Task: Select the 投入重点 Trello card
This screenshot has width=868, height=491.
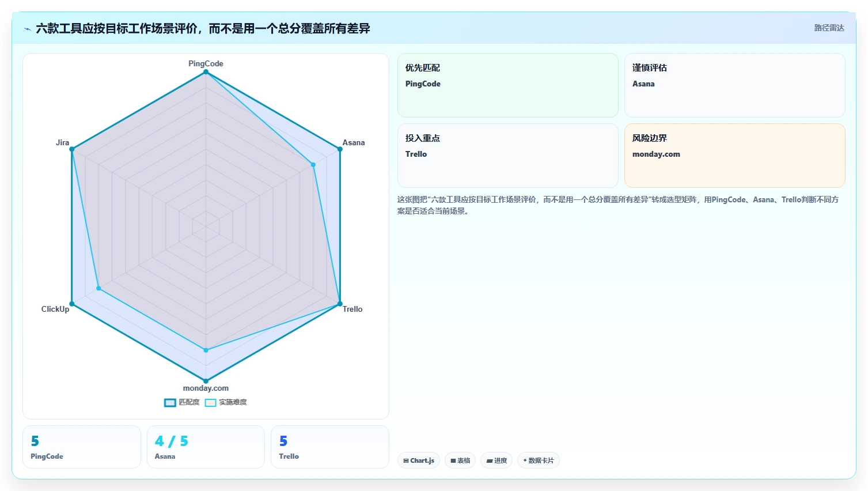Action: point(507,156)
